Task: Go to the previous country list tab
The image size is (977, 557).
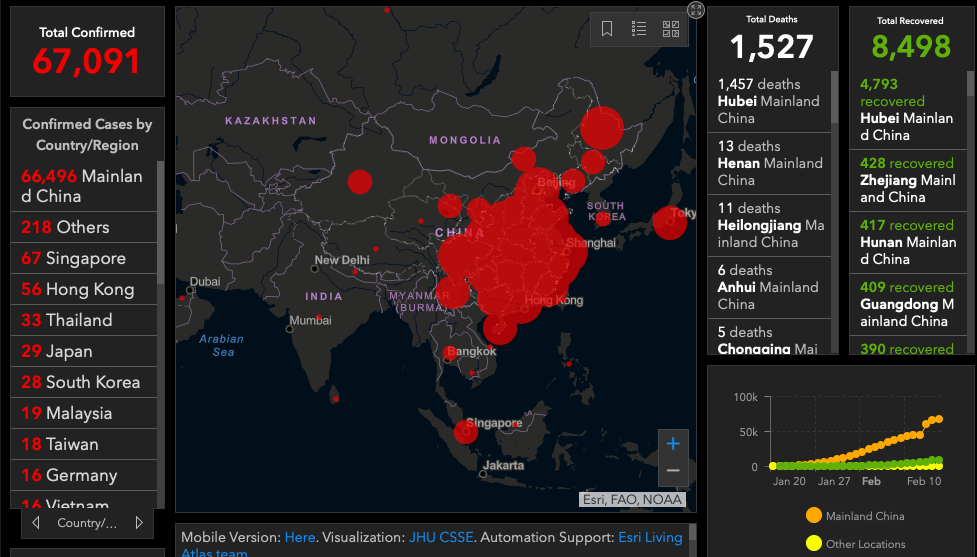Action: tap(36, 523)
